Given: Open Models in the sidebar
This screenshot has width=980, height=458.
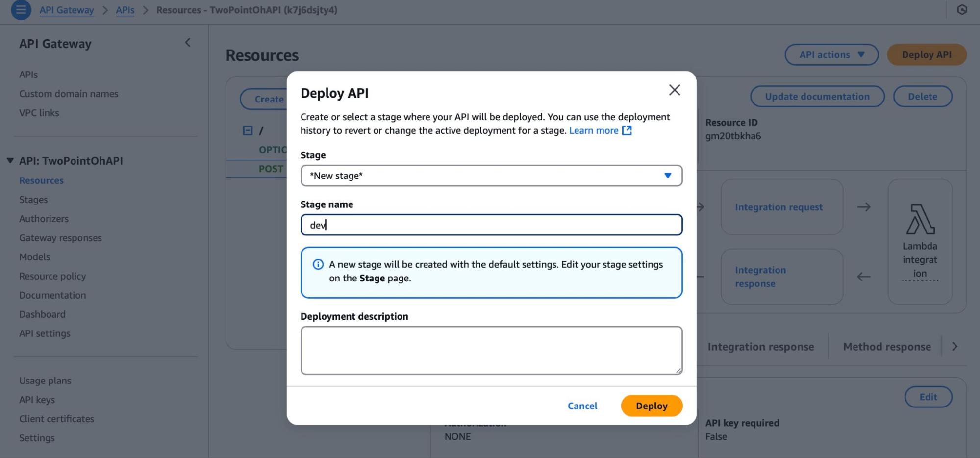Looking at the screenshot, I should 34,257.
